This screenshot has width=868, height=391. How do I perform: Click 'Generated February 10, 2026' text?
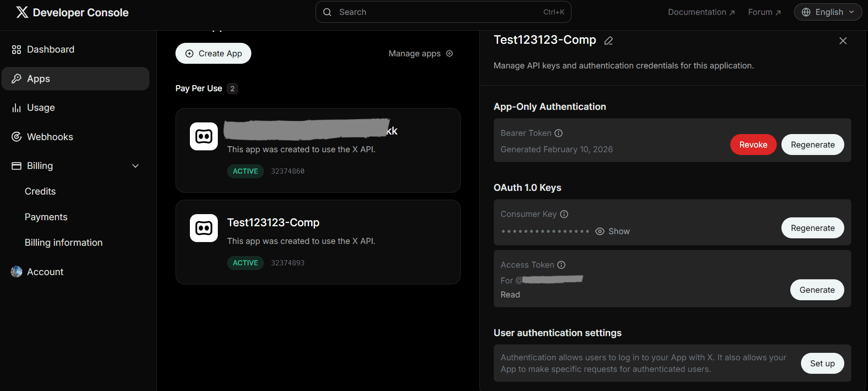click(x=557, y=149)
